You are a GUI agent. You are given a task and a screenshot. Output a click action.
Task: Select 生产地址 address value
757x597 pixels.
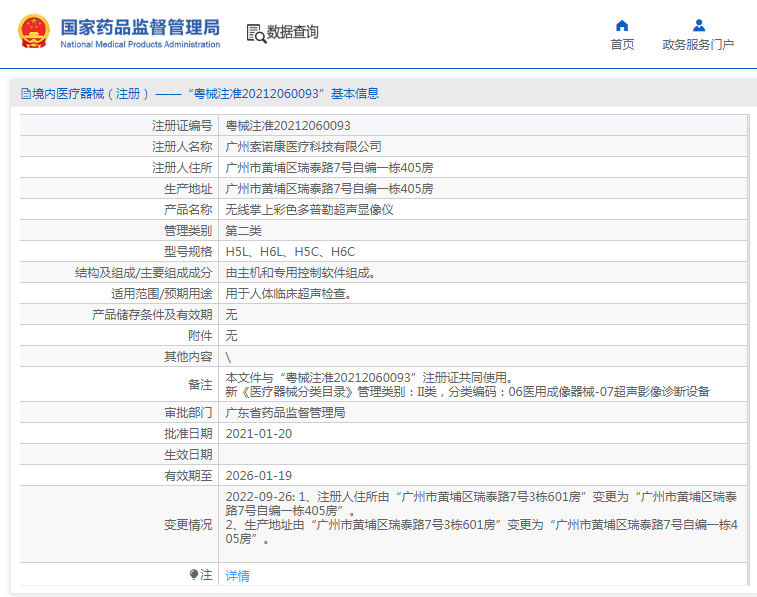click(x=329, y=188)
